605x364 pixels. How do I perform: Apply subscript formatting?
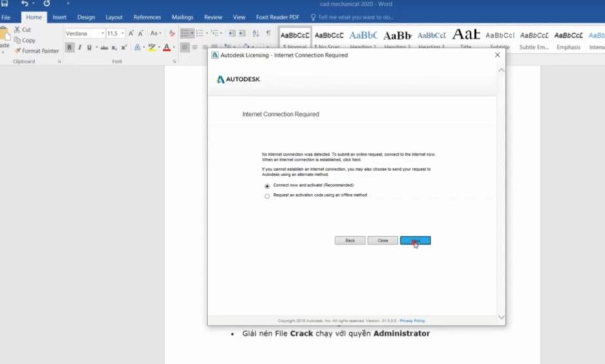click(114, 48)
